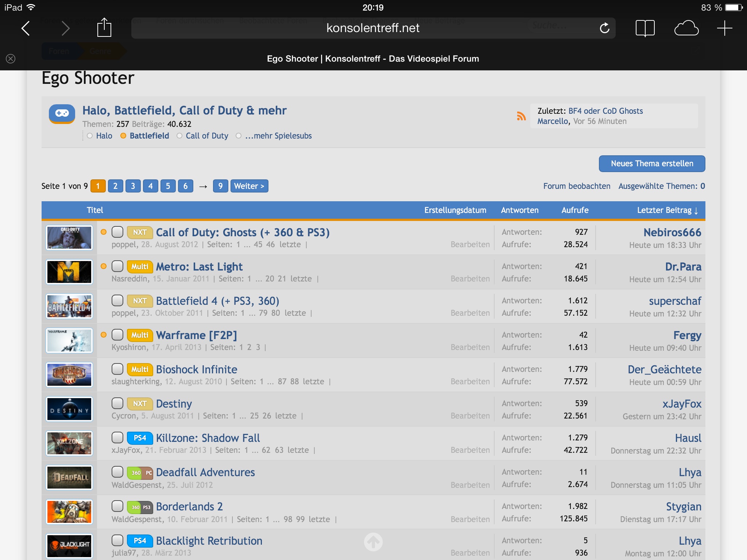This screenshot has height=560, width=747.
Task: Check the Killzone: Shadow Fall checkbox
Action: click(117, 437)
